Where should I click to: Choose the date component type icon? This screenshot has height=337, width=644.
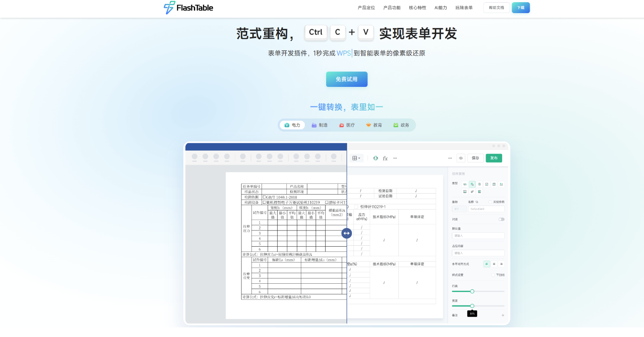click(x=494, y=184)
